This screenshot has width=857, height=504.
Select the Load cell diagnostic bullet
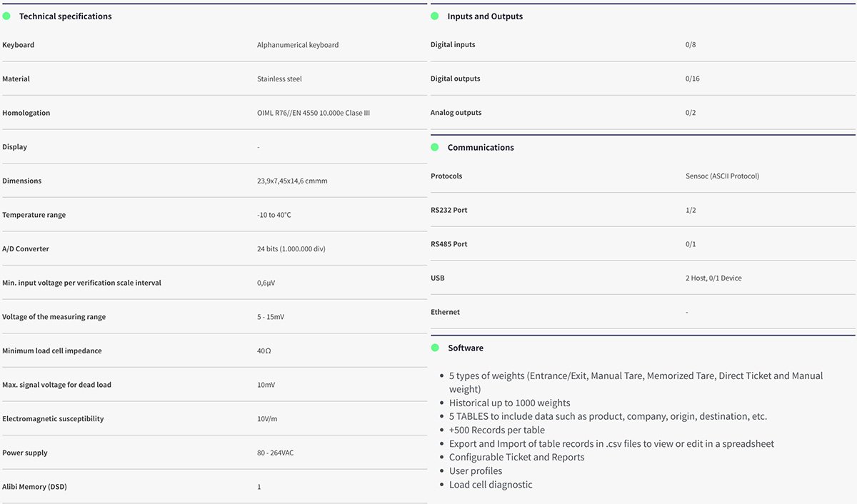pyautogui.click(x=490, y=485)
